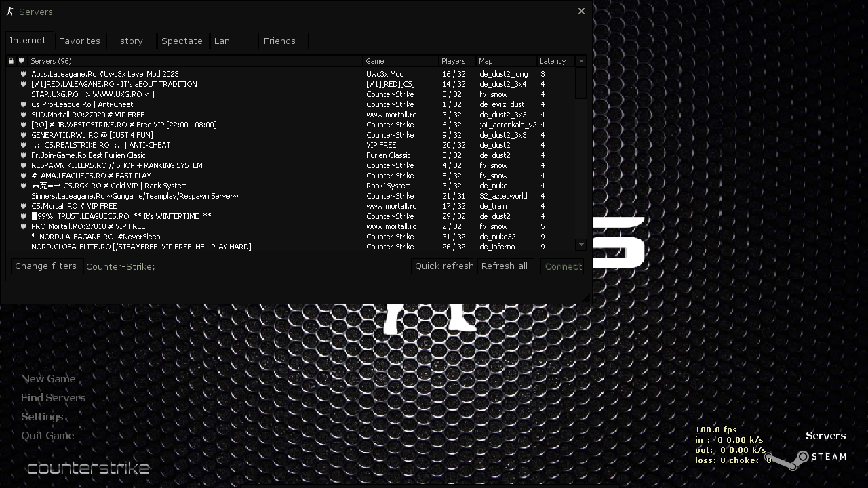
Task: Click the Counter-Strike icon in the Servers title bar
Action: coord(9,12)
